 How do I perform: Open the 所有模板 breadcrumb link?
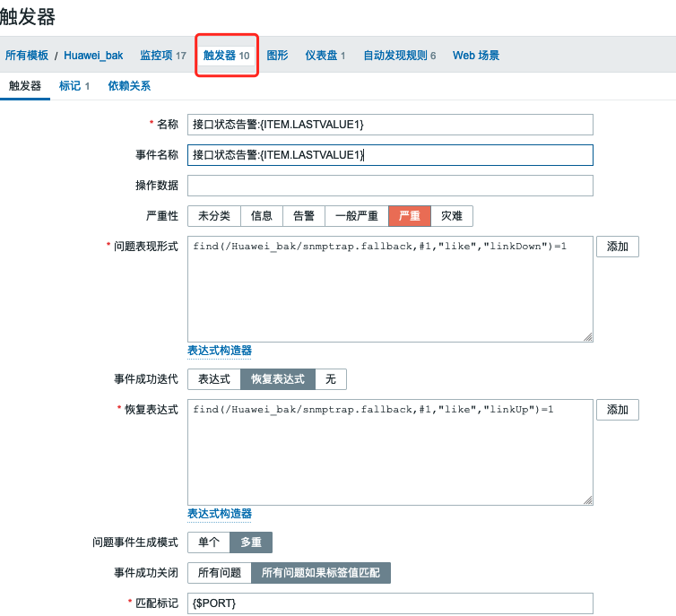coord(27,56)
